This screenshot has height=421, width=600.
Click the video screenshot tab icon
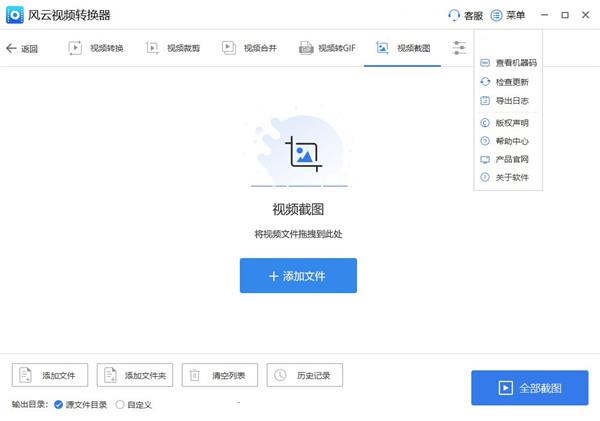[x=382, y=48]
